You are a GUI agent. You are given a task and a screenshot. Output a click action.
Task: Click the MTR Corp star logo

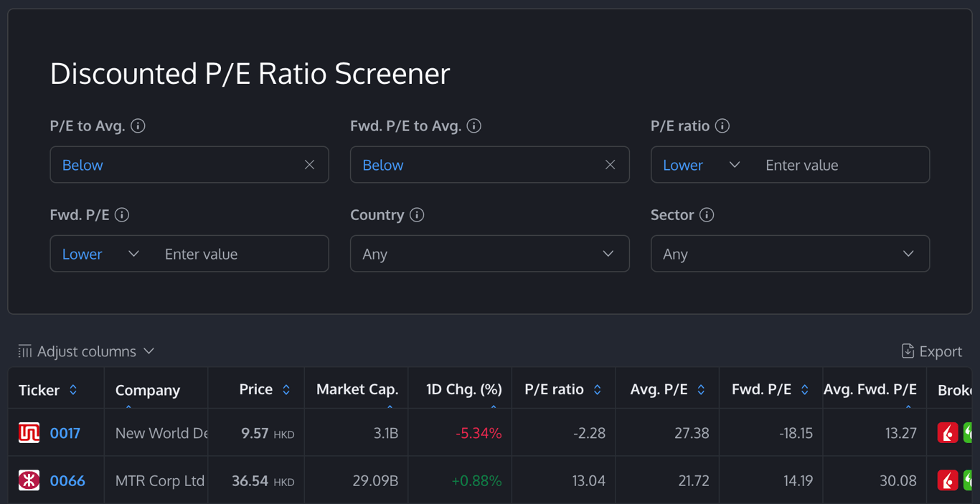[x=29, y=480]
